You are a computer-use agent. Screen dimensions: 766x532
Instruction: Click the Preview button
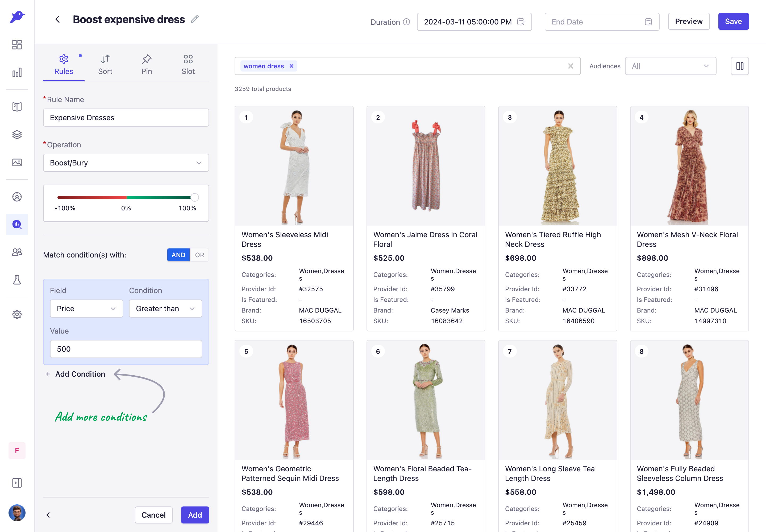(x=689, y=21)
